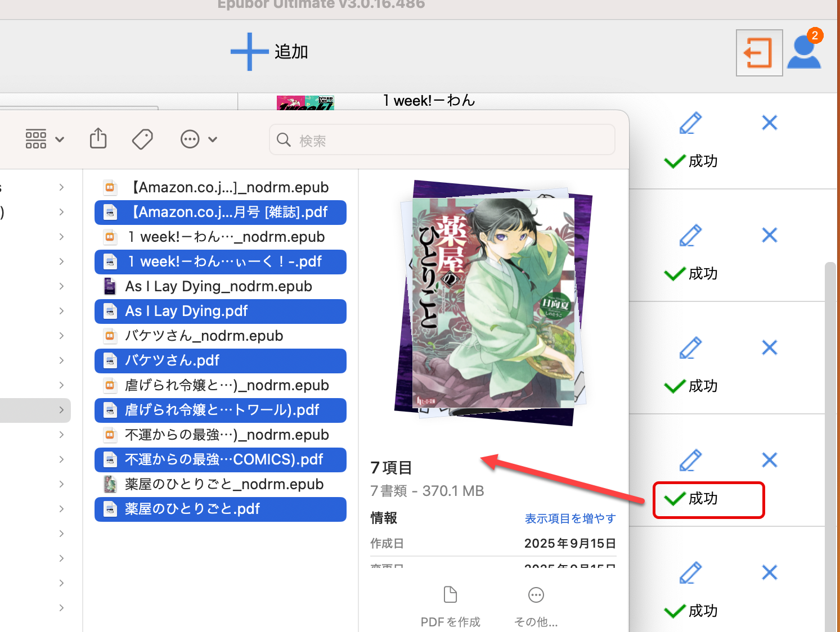The height and width of the screenshot is (632, 840).
Task: Click the 7 項目 selection summary text
Action: click(391, 468)
